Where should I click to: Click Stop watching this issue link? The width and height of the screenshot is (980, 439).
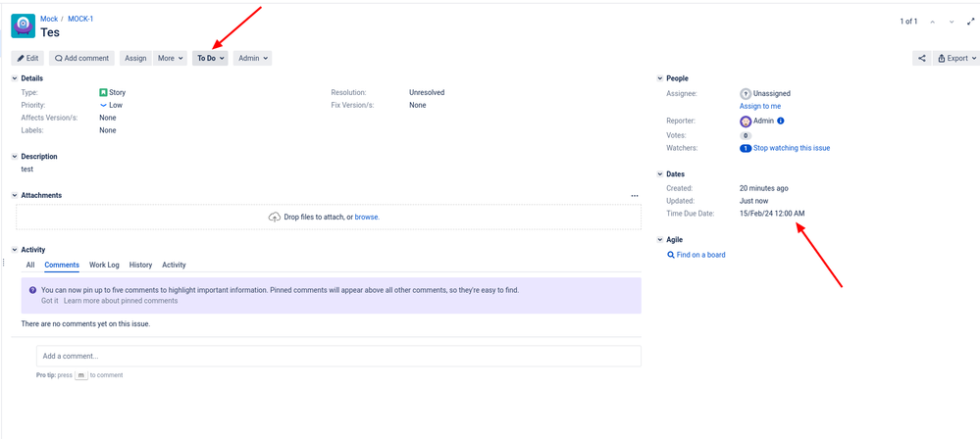click(x=792, y=149)
